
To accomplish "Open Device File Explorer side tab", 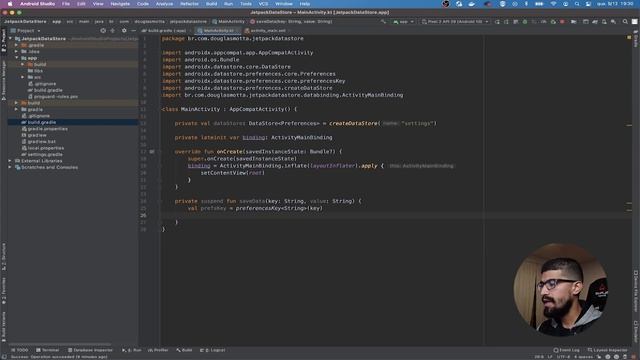I will click(636, 291).
